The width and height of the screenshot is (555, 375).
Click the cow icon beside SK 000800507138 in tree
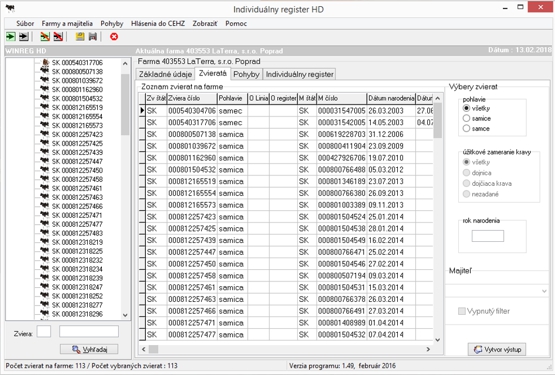[44, 71]
